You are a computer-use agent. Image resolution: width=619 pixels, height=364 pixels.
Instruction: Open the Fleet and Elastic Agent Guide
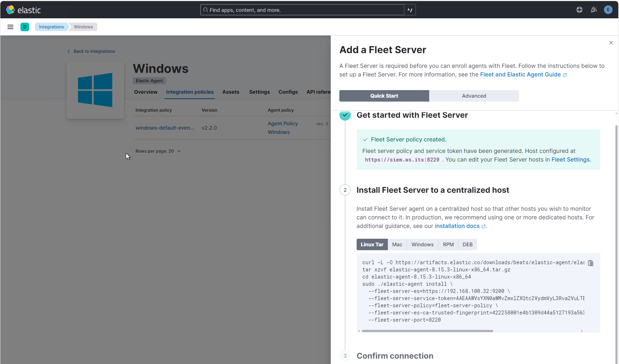[523, 74]
